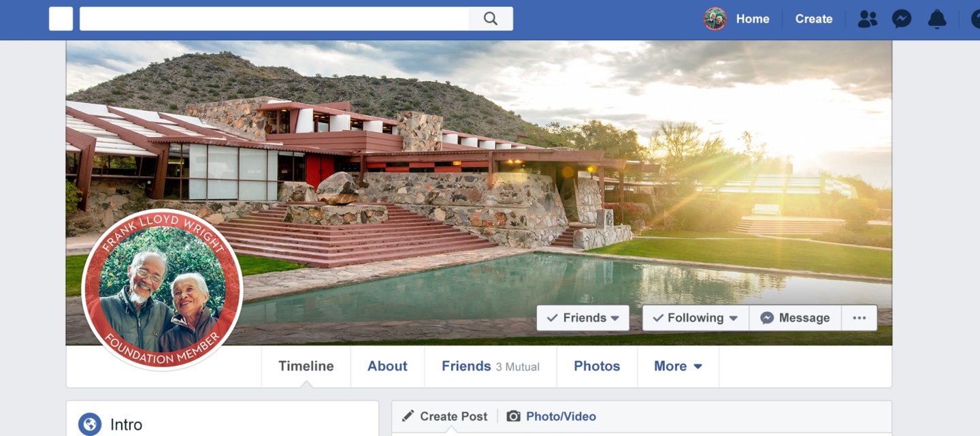
Task: Click the Facebook logo square
Action: coord(61,19)
